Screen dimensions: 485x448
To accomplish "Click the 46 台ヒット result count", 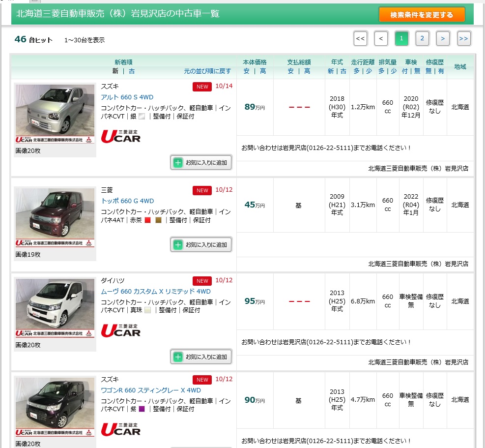I will point(33,40).
